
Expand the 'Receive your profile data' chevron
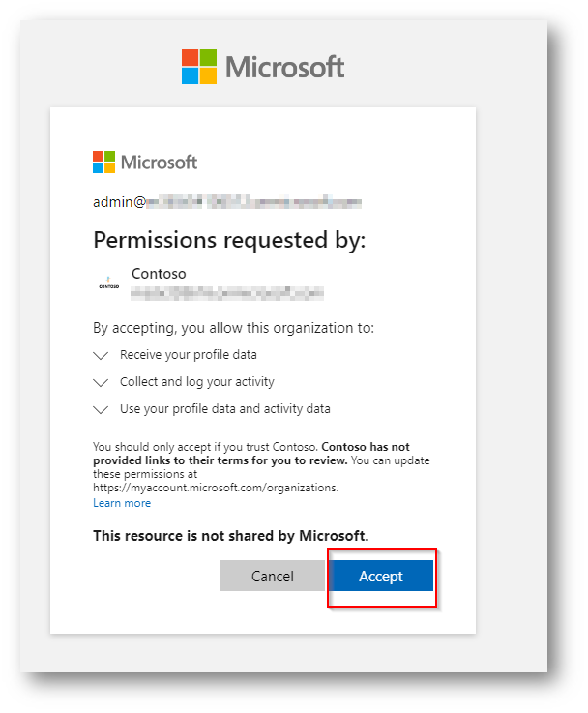[102, 356]
